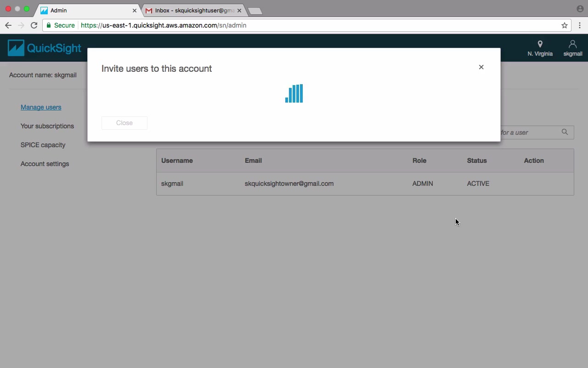Maximize the browser window
The image size is (588, 368).
pos(27,9)
